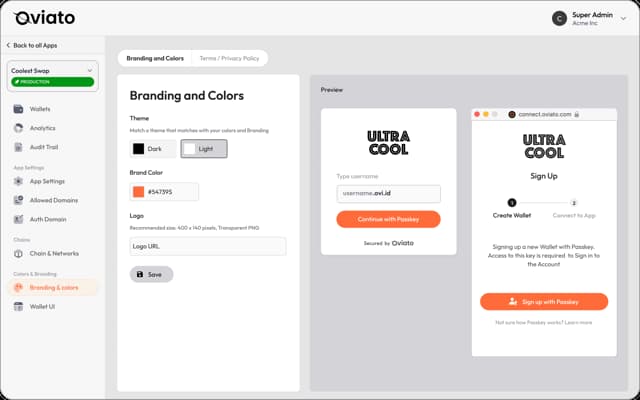Click Continue with Passkey button
Image resolution: width=640 pixels, height=400 pixels.
(389, 219)
